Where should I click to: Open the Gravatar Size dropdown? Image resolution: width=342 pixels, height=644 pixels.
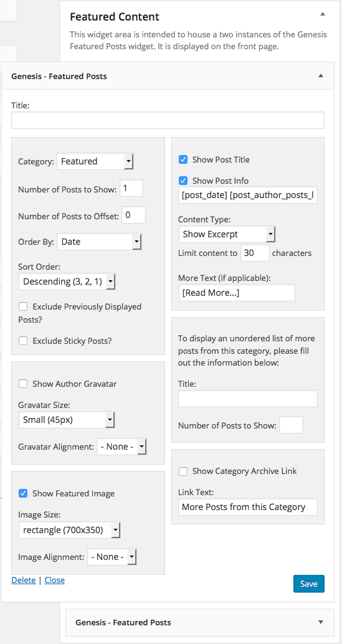tap(67, 420)
